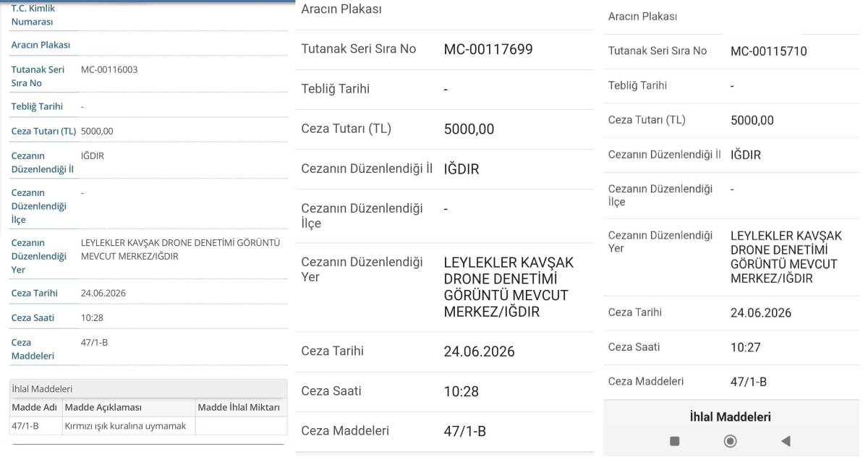
Task: Click LEYLEKLER KAVŞAK location text in middle panel
Action: click(509, 287)
